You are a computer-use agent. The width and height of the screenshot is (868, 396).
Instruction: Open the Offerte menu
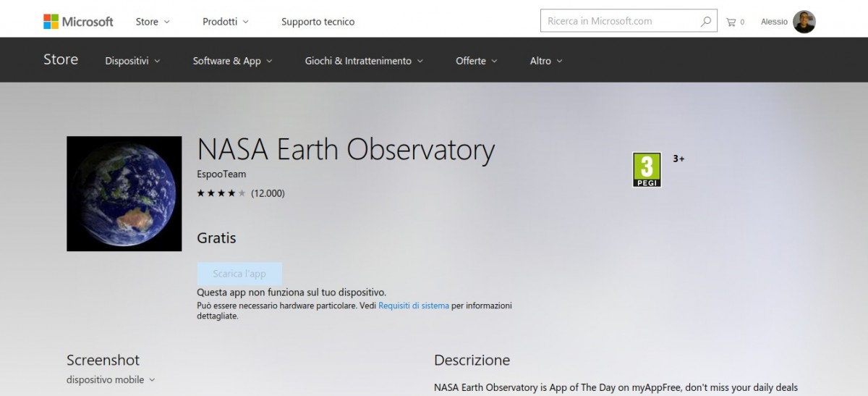[477, 61]
